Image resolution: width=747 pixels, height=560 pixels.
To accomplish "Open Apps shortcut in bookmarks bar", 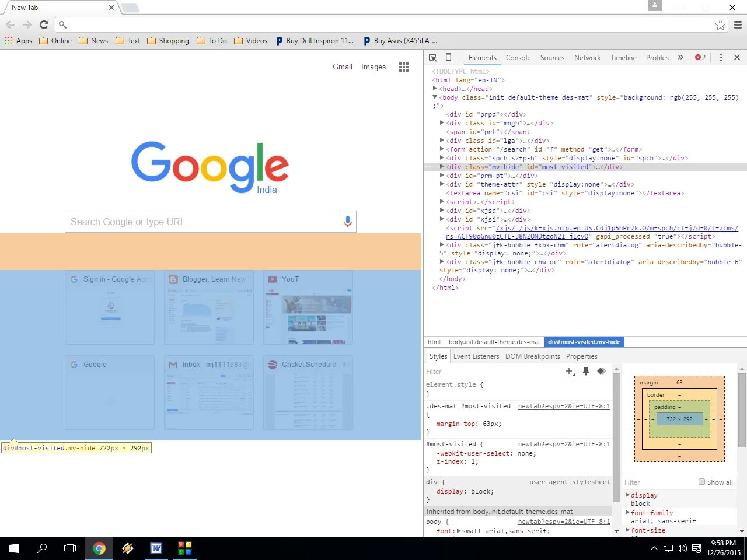I will pyautogui.click(x=18, y=40).
